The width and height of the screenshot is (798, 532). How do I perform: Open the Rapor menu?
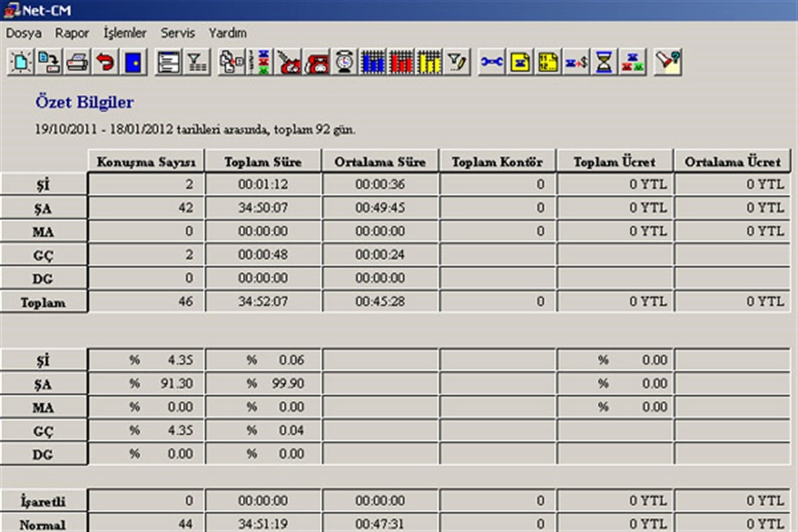point(72,33)
